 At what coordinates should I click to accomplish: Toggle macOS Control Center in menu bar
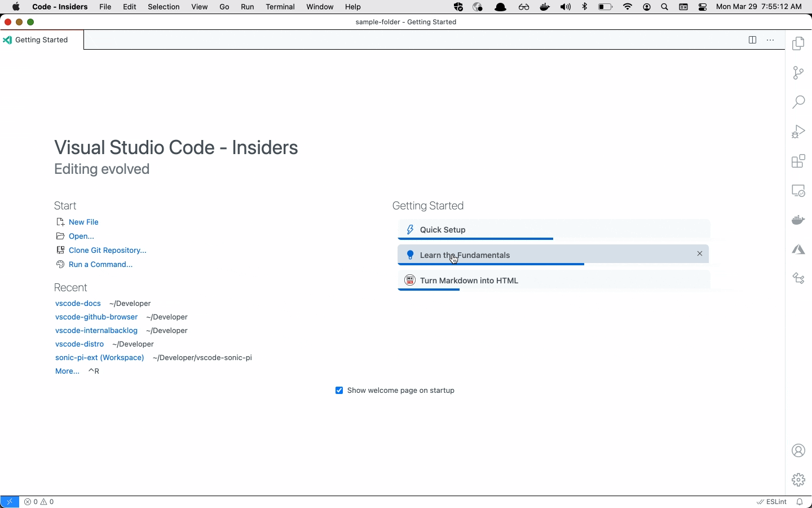pos(704,7)
